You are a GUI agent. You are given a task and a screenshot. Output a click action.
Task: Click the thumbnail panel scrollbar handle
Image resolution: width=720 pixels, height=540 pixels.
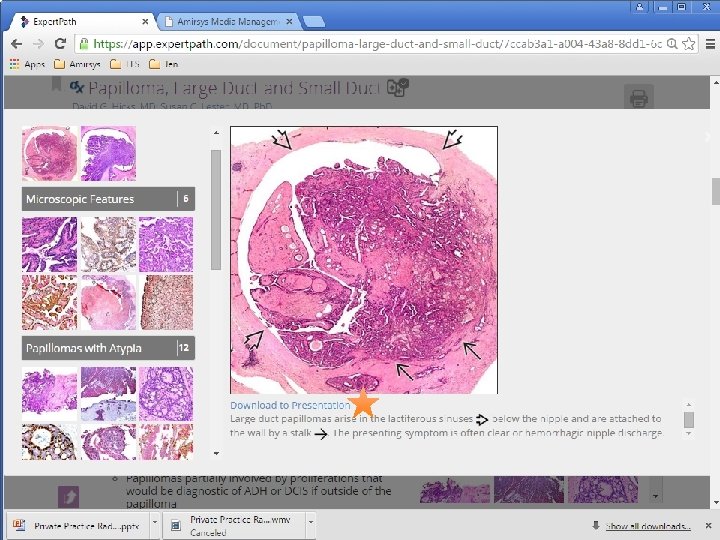[215, 209]
